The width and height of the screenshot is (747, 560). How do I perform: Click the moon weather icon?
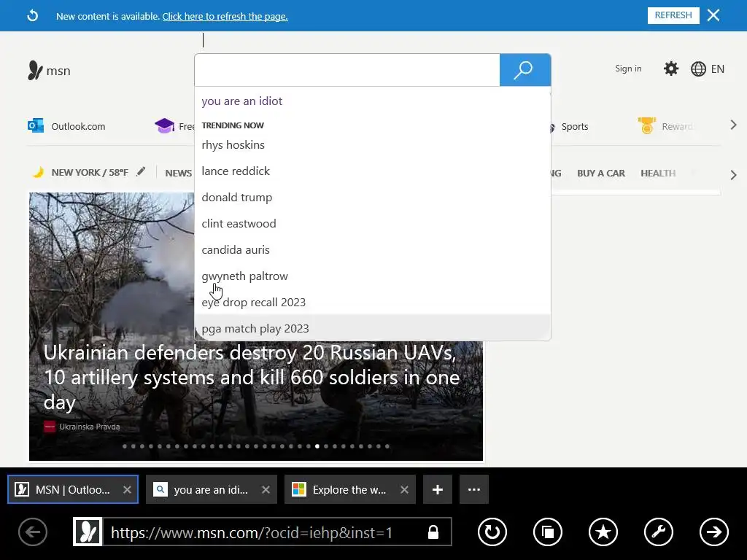click(x=38, y=172)
